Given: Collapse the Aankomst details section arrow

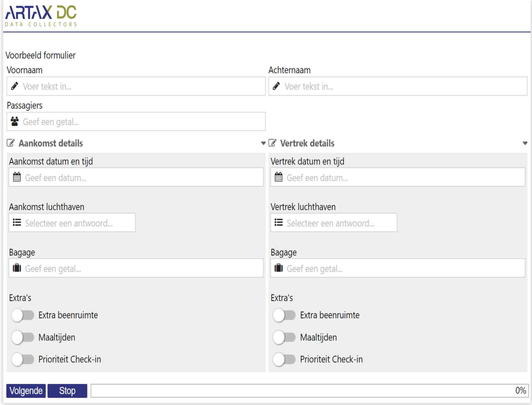Looking at the screenshot, I should (263, 143).
